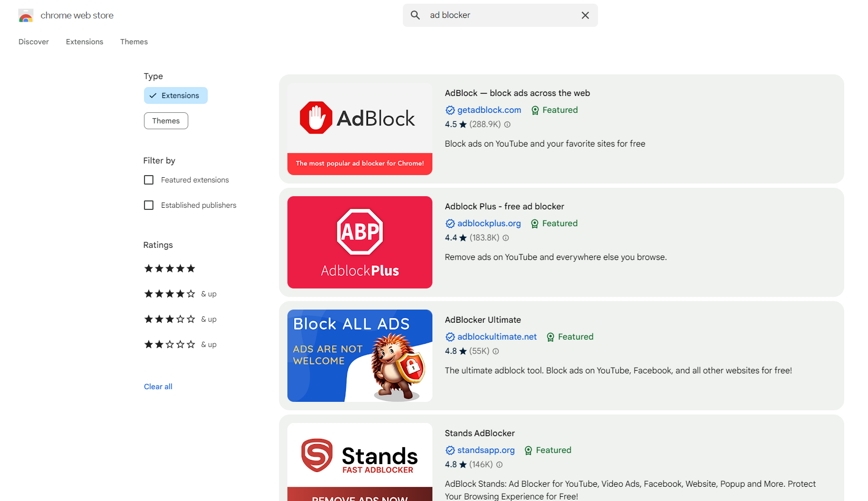Enable the Featured extensions checkbox

[149, 180]
